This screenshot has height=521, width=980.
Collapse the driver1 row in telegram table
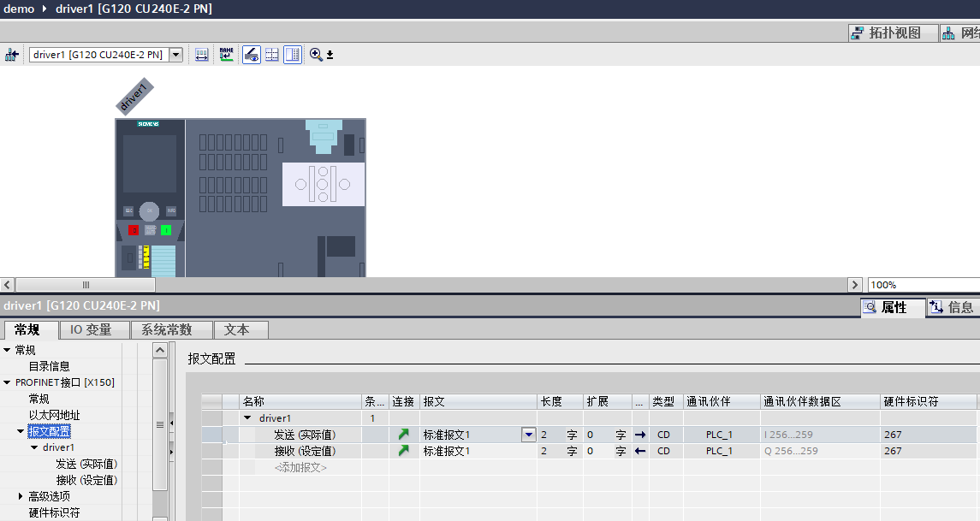[x=247, y=418]
